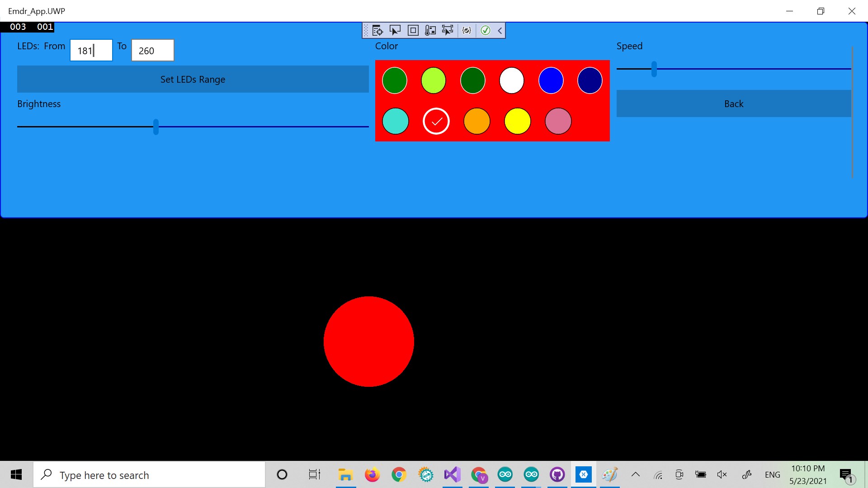
Task: Click the XAML Hot Reload green check icon
Action: [x=486, y=30]
